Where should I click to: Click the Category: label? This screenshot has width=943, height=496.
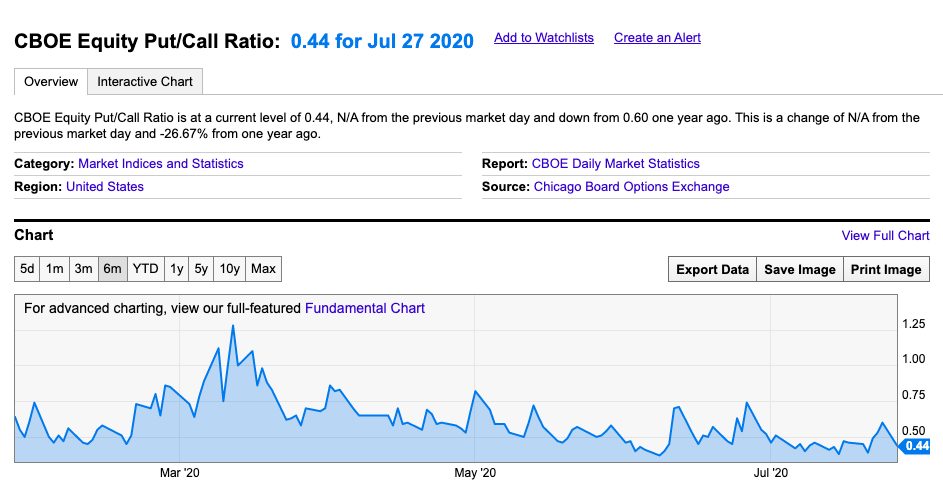coord(45,164)
